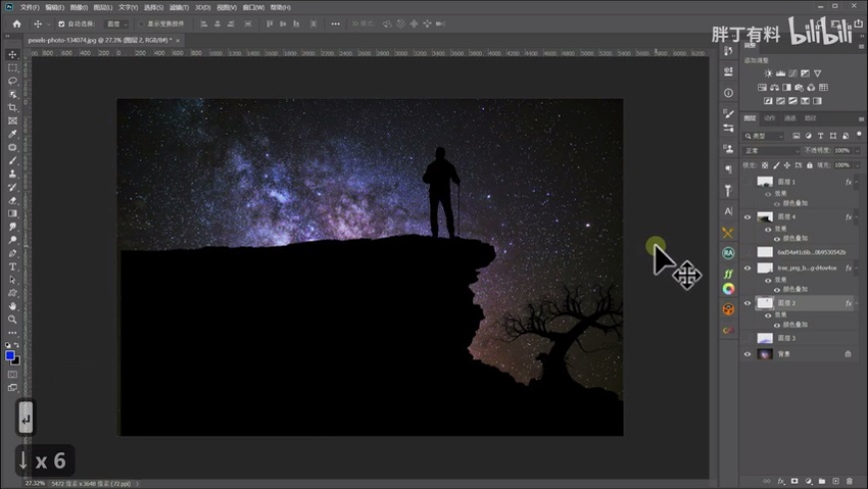
Task: Open opacity 100% dropdown arrow
Action: point(857,151)
